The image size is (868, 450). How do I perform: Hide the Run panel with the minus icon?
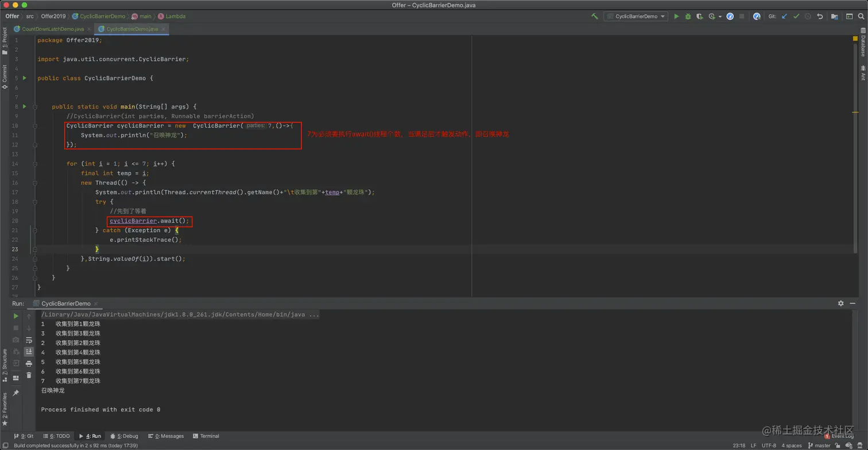pyautogui.click(x=853, y=303)
